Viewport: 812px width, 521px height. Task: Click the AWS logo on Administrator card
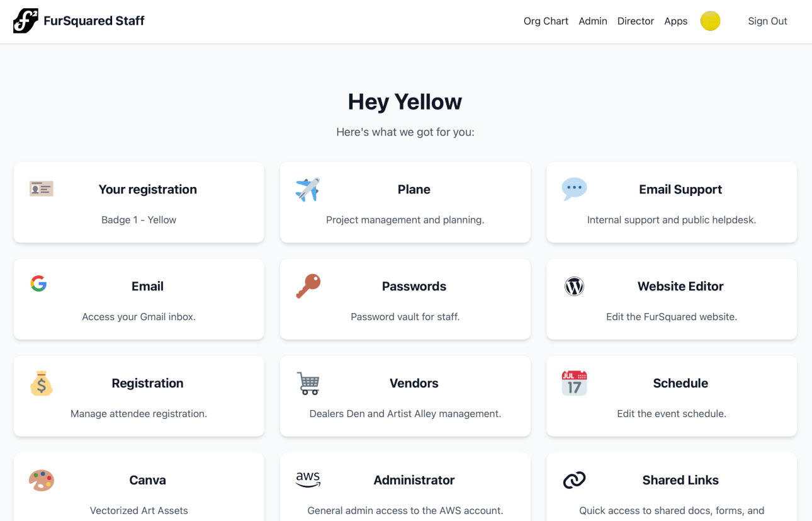pyautogui.click(x=308, y=480)
